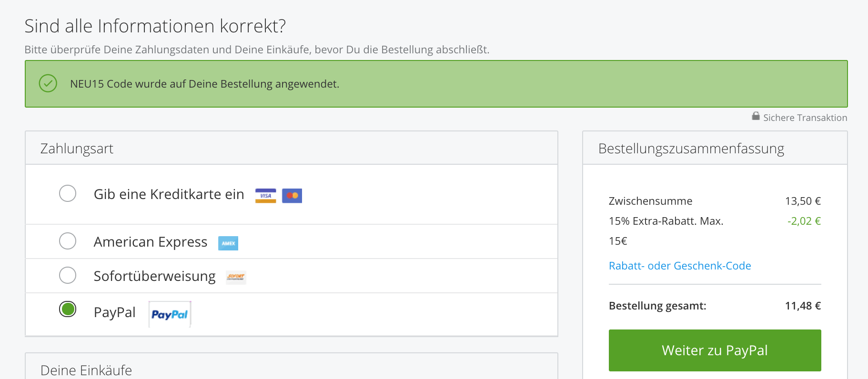Click the Sofortüberweisung option label
The image size is (868, 379).
[x=154, y=276]
